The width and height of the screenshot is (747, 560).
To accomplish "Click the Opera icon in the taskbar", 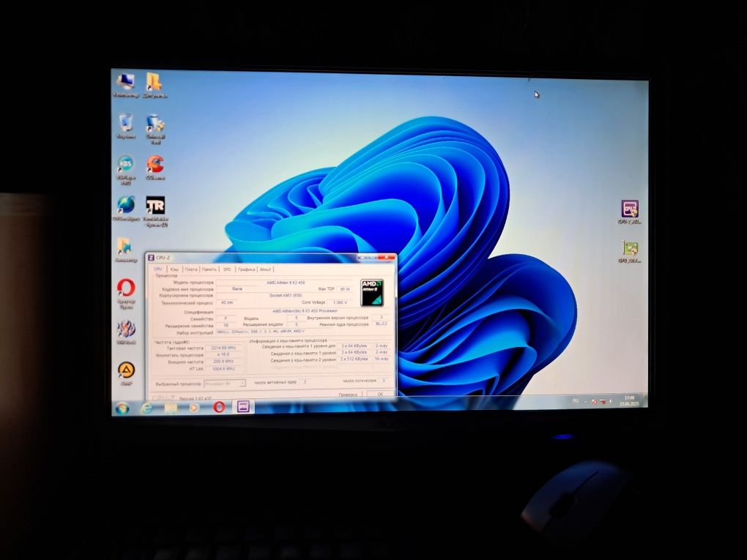I will (219, 407).
